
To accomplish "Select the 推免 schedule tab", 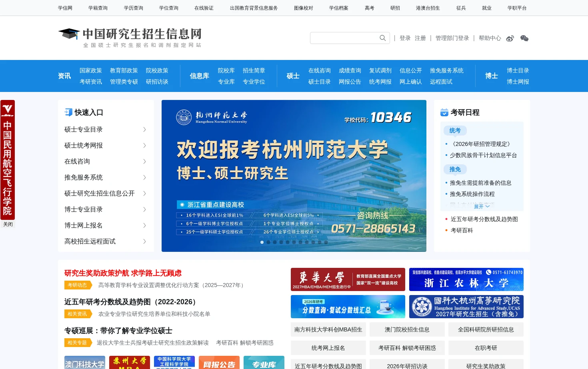I will (x=455, y=169).
